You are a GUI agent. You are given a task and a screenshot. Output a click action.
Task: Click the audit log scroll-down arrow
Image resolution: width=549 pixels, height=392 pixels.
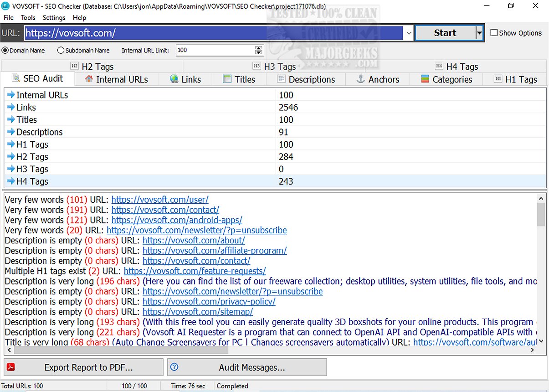(x=541, y=340)
